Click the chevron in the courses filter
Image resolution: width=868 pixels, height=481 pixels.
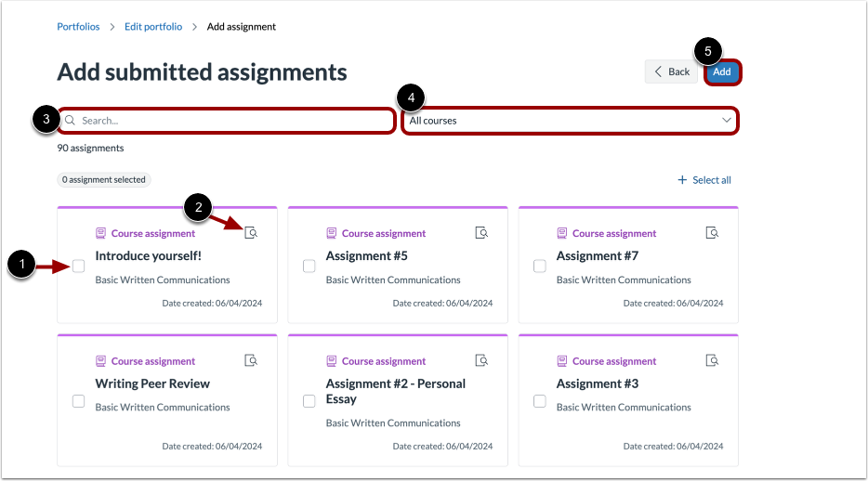pyautogui.click(x=727, y=120)
